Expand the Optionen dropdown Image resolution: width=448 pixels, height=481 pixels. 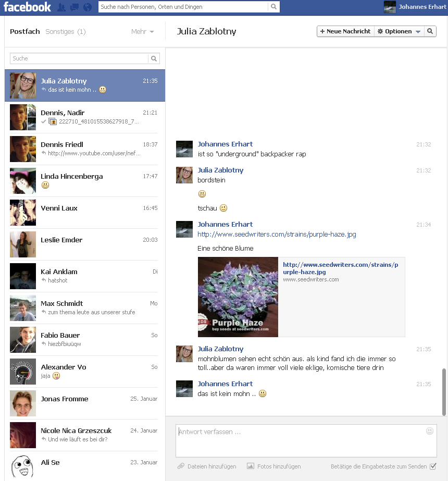pos(399,31)
